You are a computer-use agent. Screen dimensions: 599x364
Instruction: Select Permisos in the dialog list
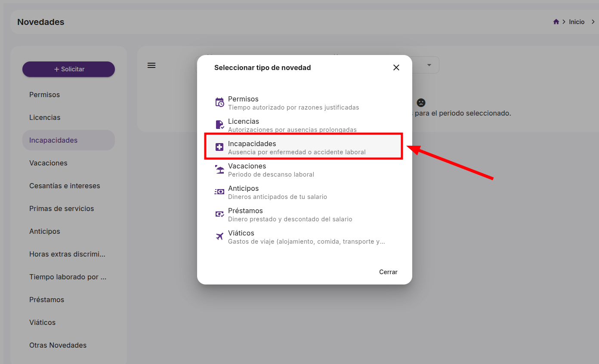pos(305,103)
